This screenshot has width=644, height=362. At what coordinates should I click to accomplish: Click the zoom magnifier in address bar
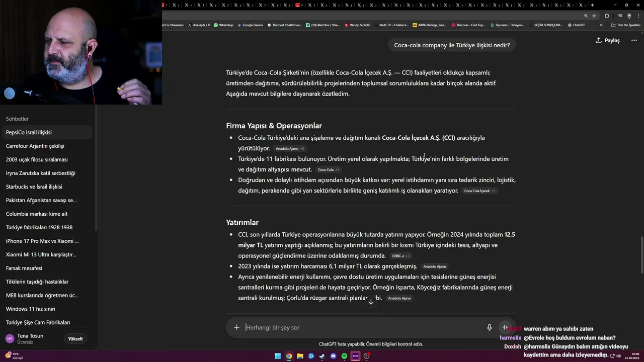[586, 16]
